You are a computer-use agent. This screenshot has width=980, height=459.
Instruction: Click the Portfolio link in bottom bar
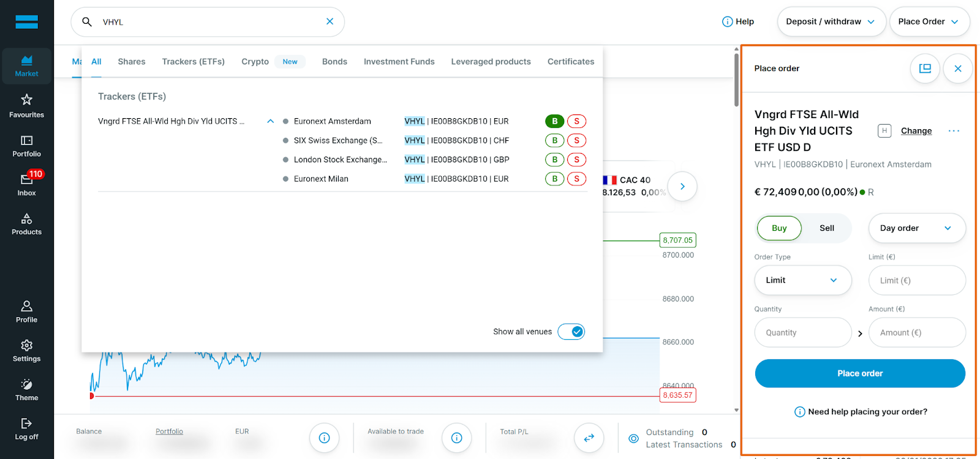pyautogui.click(x=169, y=431)
